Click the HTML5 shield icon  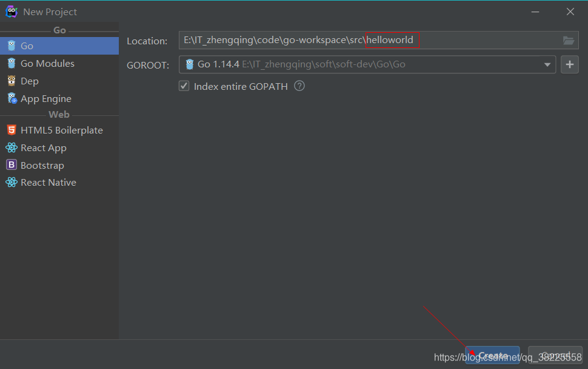coord(12,130)
